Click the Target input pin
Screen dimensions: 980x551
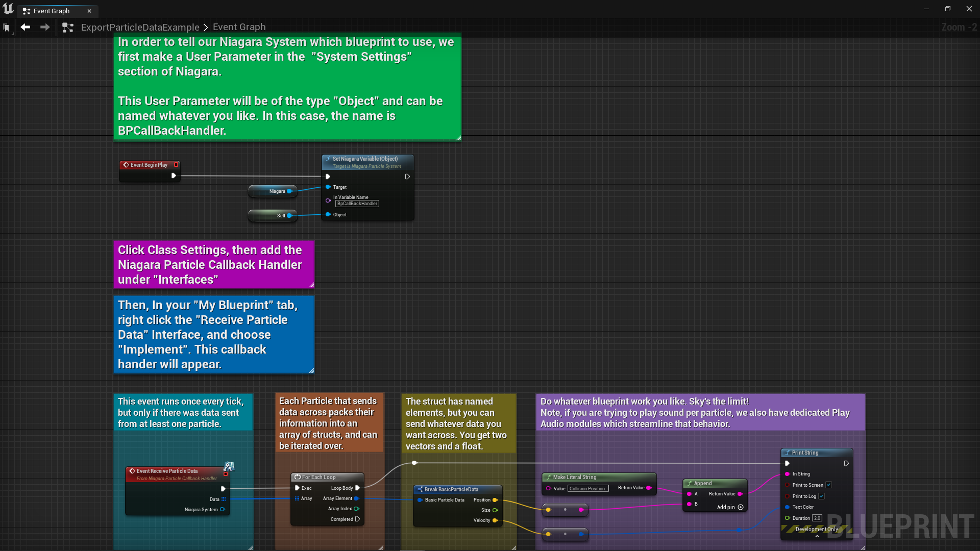328,187
